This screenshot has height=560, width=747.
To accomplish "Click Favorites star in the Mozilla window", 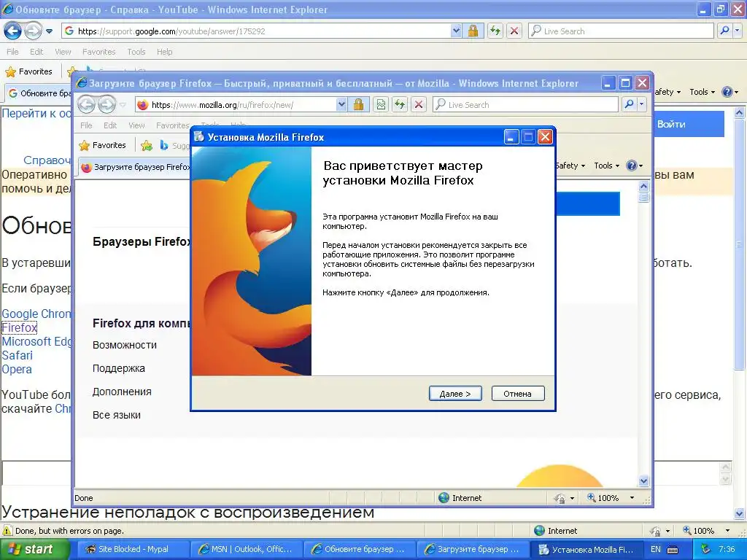I will pyautogui.click(x=102, y=145).
